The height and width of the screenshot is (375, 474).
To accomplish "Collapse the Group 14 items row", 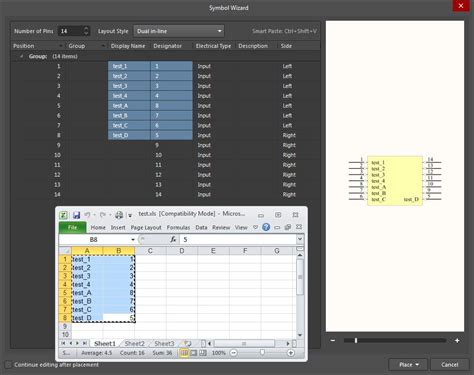I will point(22,56).
